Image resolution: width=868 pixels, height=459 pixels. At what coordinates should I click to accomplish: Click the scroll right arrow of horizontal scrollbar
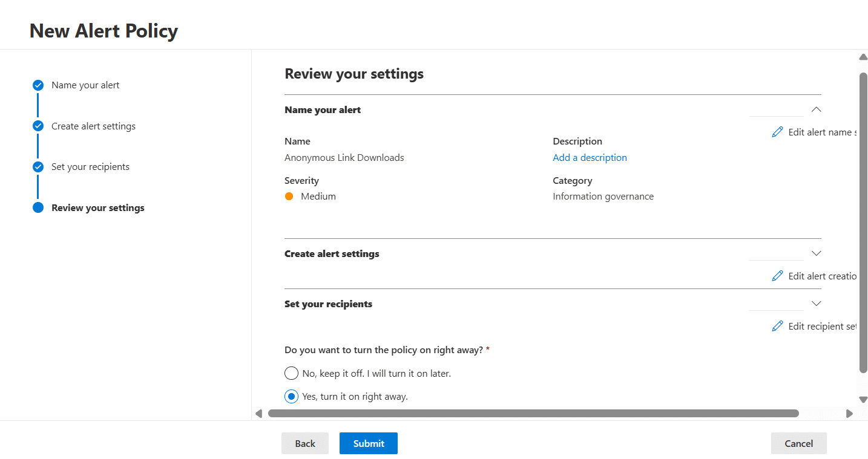tap(849, 414)
